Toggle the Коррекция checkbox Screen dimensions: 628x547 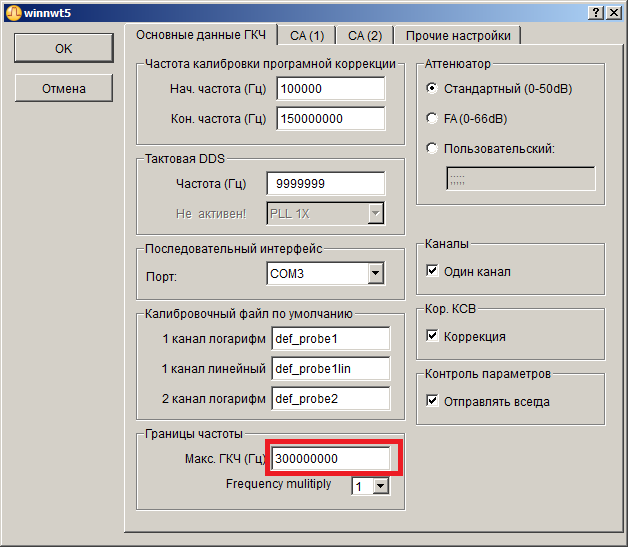(433, 336)
